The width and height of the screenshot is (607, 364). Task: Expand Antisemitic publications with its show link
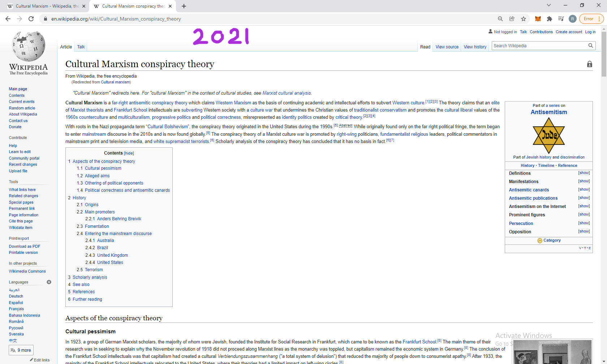click(x=584, y=198)
